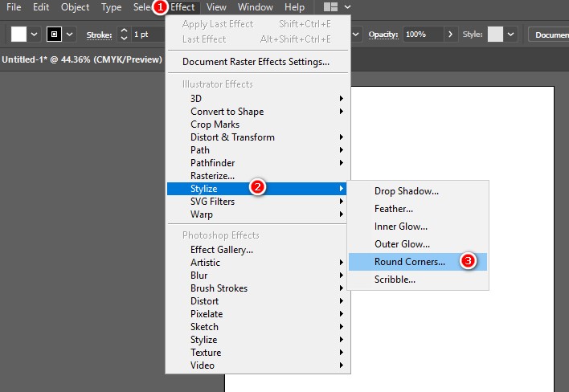Image resolution: width=569 pixels, height=392 pixels.
Task: Open the Window menu
Action: pos(256,7)
